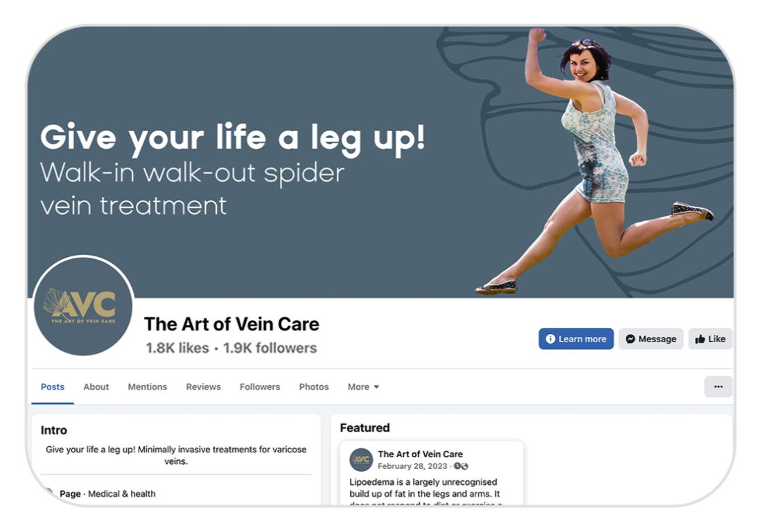This screenshot has width=763, height=532.
Task: Click the public globe icon on featured post
Action: (x=462, y=466)
